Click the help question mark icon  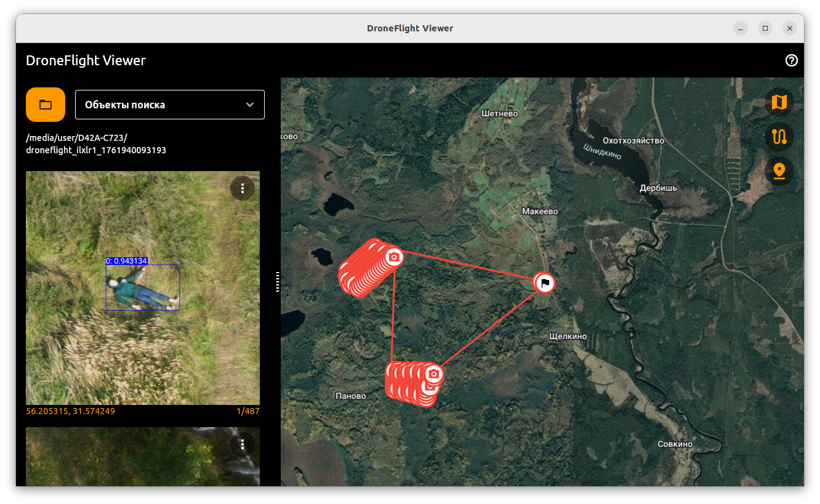pos(792,60)
